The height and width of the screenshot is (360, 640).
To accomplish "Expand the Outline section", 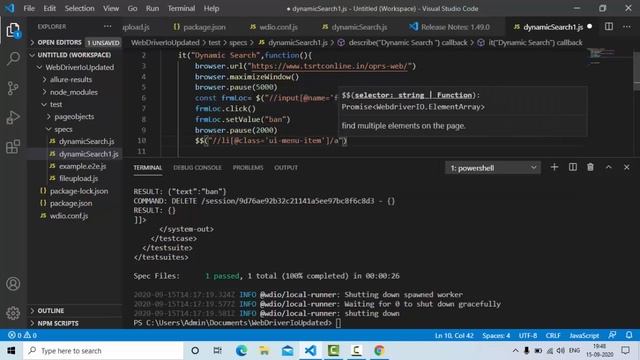I will pos(75,311).
